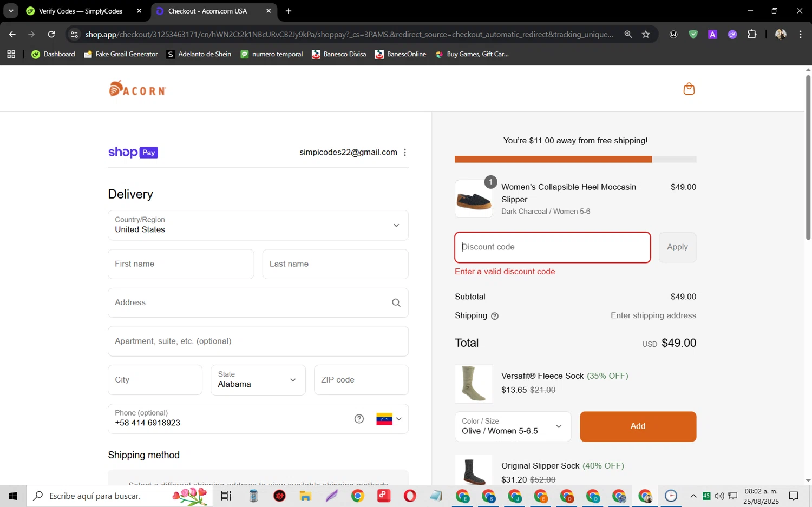This screenshot has width=812, height=507.
Task: Open Chrome three-dot menu
Action: click(800, 34)
